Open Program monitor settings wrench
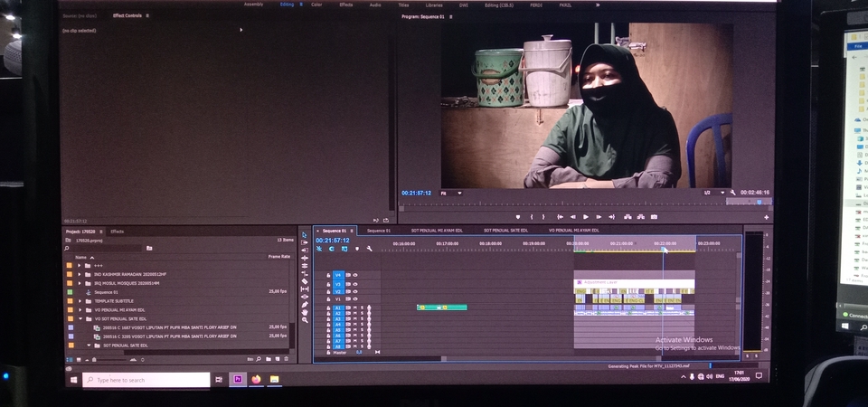The width and height of the screenshot is (868, 407). click(x=733, y=193)
